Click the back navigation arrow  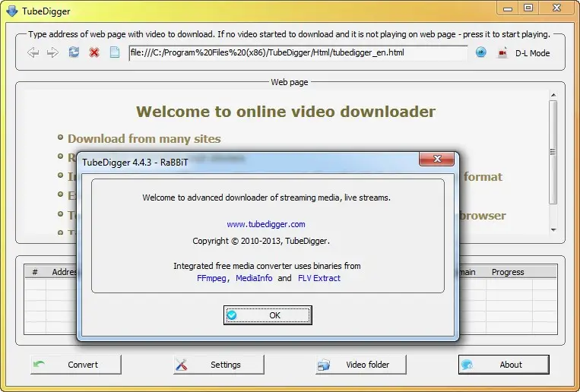pyautogui.click(x=33, y=52)
